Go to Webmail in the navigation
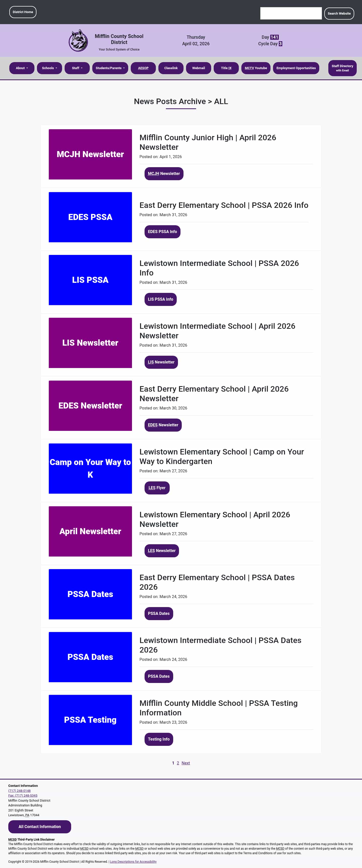 tap(198, 68)
